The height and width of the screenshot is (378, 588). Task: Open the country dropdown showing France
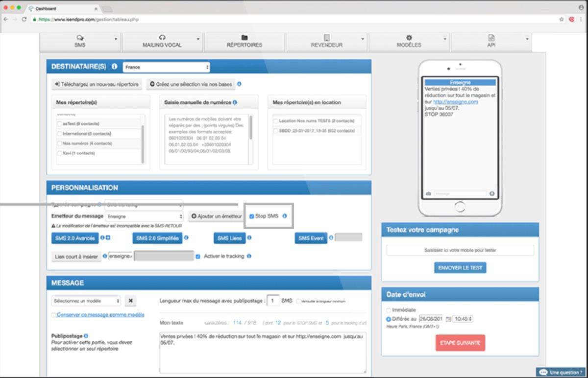(x=166, y=67)
